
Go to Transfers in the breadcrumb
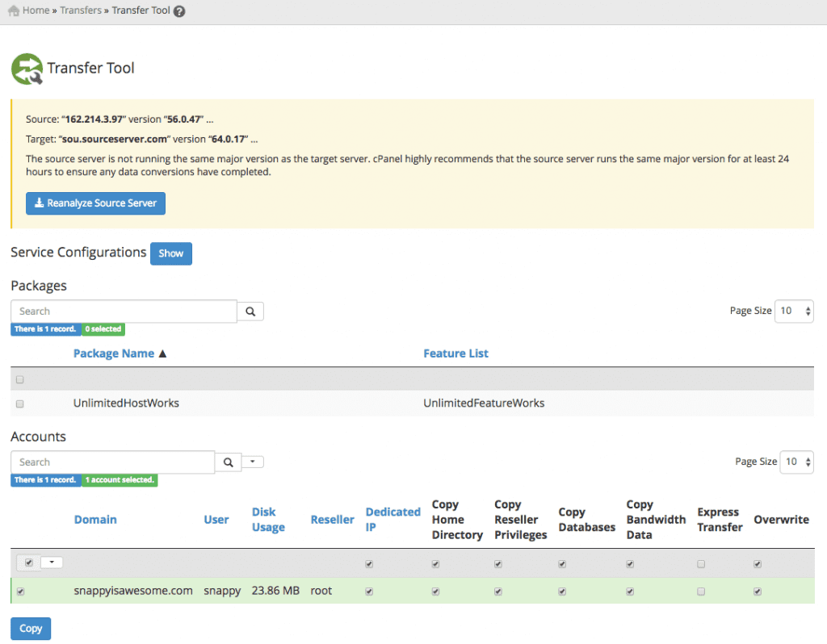pyautogui.click(x=81, y=11)
